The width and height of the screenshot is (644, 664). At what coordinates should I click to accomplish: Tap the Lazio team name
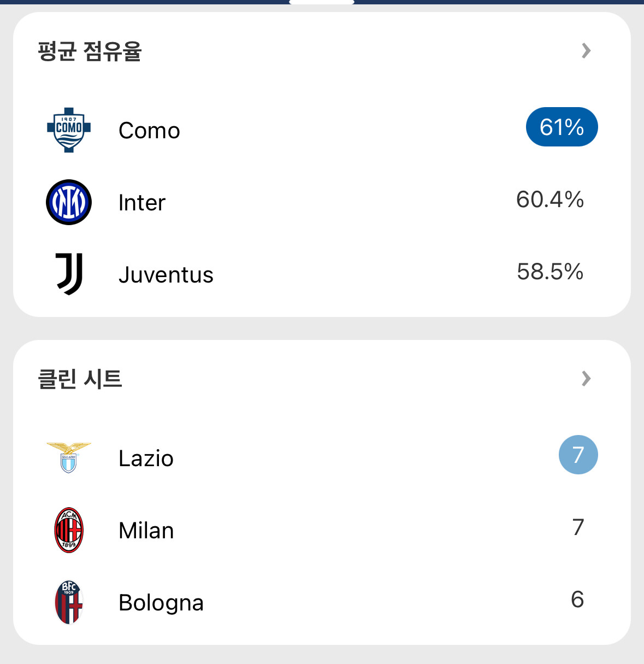(146, 459)
